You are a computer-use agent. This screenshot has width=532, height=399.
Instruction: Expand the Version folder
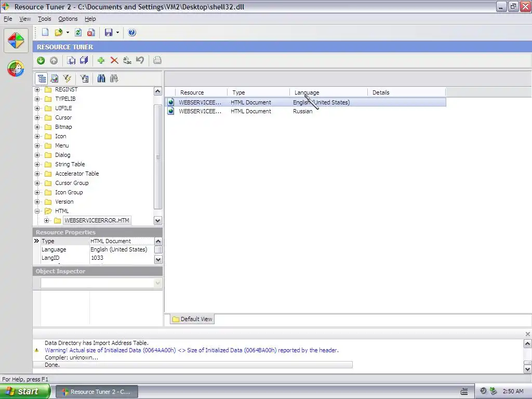click(37, 202)
